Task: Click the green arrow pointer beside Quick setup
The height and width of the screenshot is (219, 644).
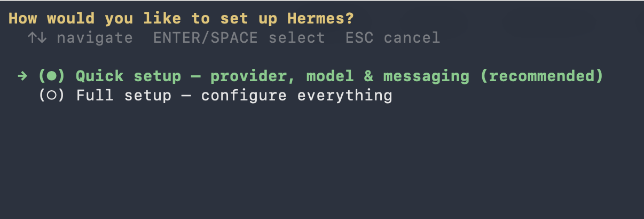Action: (x=22, y=76)
